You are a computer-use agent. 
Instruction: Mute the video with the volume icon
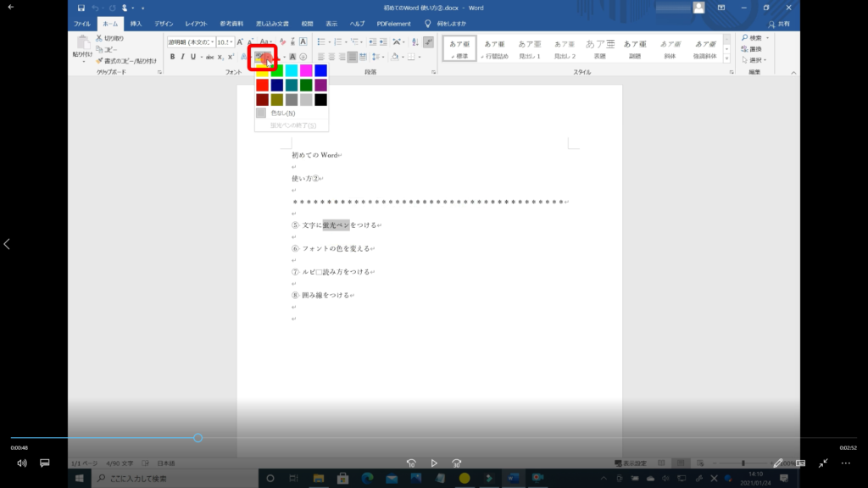[x=22, y=463]
